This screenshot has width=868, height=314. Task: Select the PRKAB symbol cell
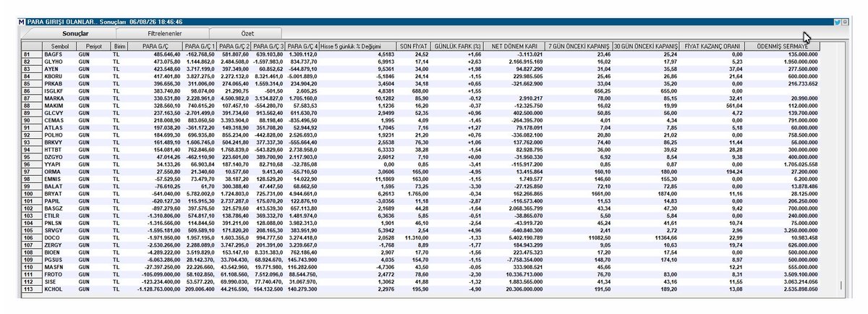coord(59,83)
